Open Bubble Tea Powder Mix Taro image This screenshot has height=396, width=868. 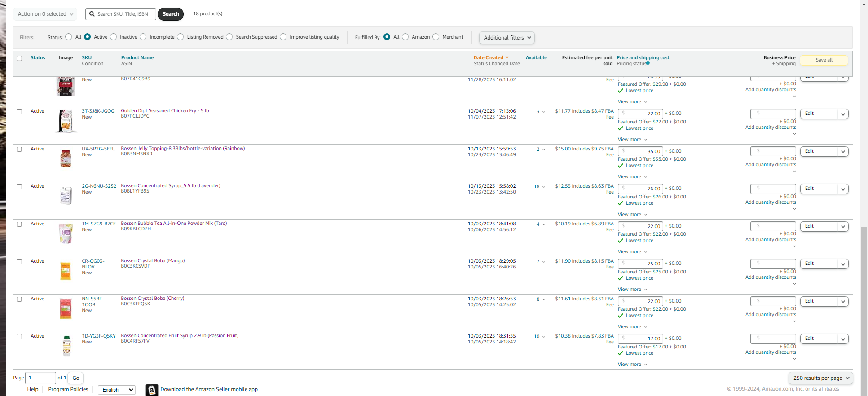66,233
